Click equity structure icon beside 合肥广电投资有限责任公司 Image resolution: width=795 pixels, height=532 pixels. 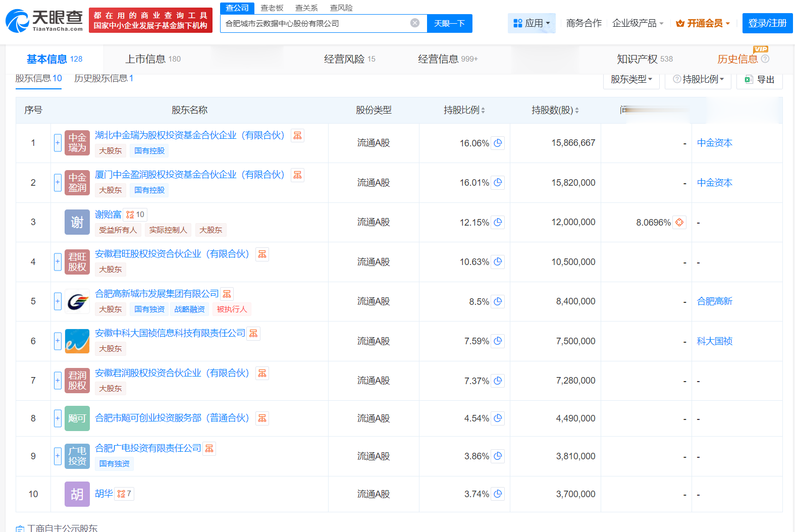point(209,449)
